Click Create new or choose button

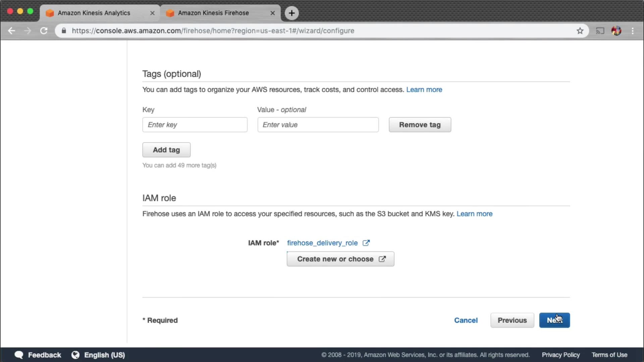(340, 259)
